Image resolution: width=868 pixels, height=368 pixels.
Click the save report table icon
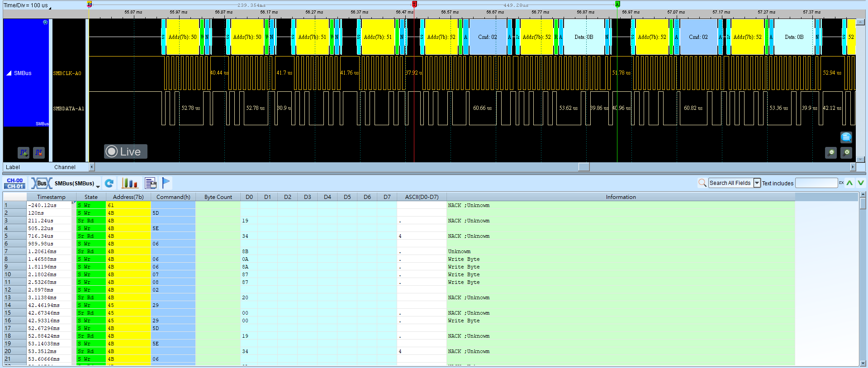pyautogui.click(x=151, y=183)
